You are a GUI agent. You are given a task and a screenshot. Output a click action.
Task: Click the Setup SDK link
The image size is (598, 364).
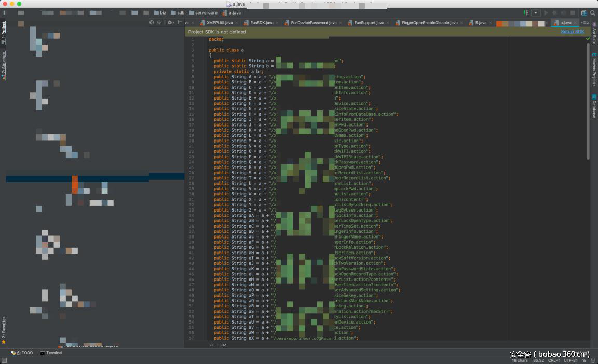pyautogui.click(x=572, y=32)
